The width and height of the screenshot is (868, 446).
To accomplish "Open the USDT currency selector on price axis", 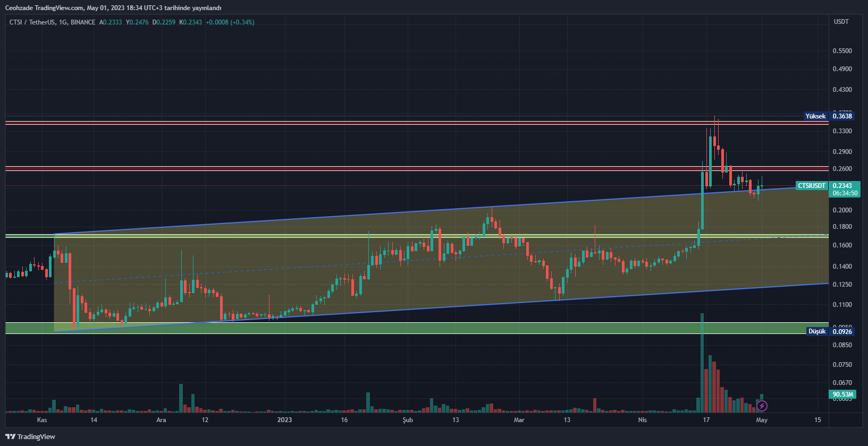I will 841,22.
